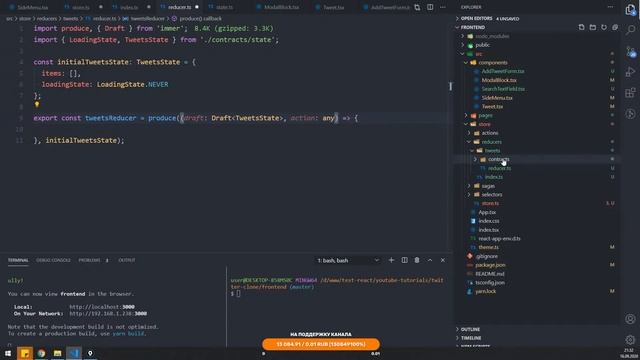Viewport: 640px width, 360px height.
Task: Open the Manage gear menu
Action: 630,340
